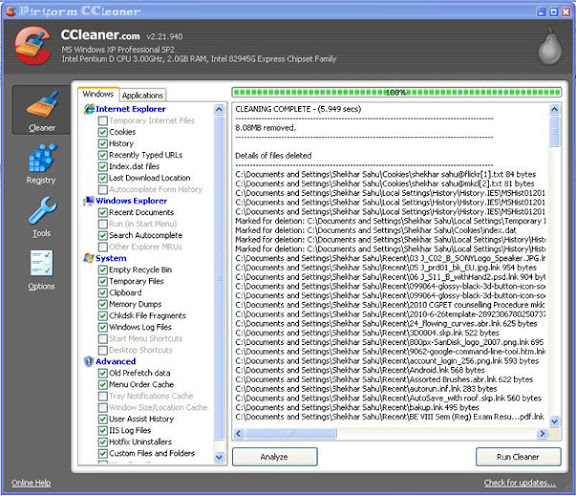Open the Registry section icon
The height and width of the screenshot is (496, 576).
point(42,158)
